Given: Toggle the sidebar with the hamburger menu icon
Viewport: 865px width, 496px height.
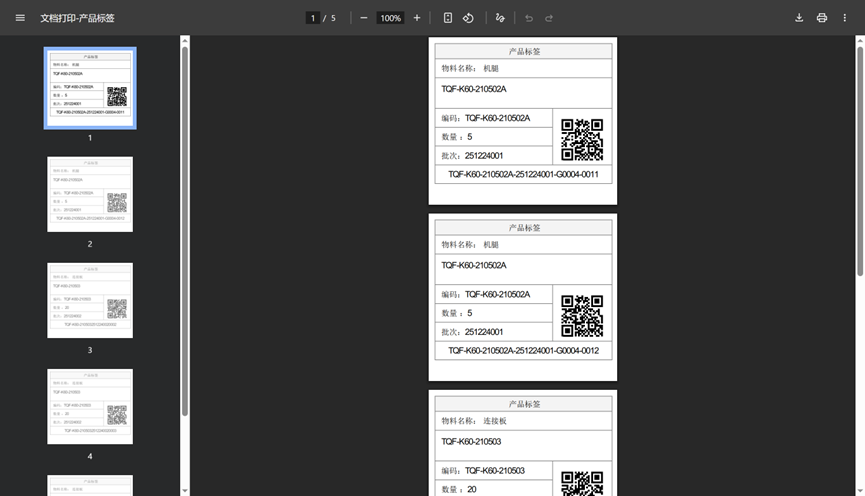Looking at the screenshot, I should pos(20,18).
